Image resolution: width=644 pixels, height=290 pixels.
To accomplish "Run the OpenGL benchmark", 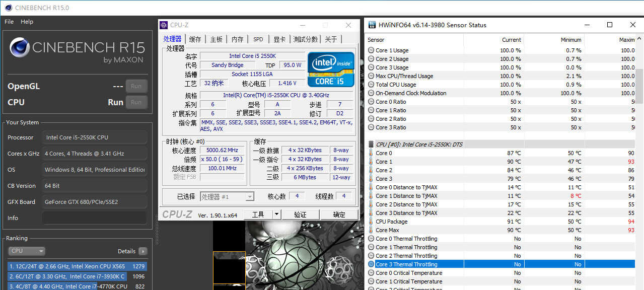I will pos(136,86).
